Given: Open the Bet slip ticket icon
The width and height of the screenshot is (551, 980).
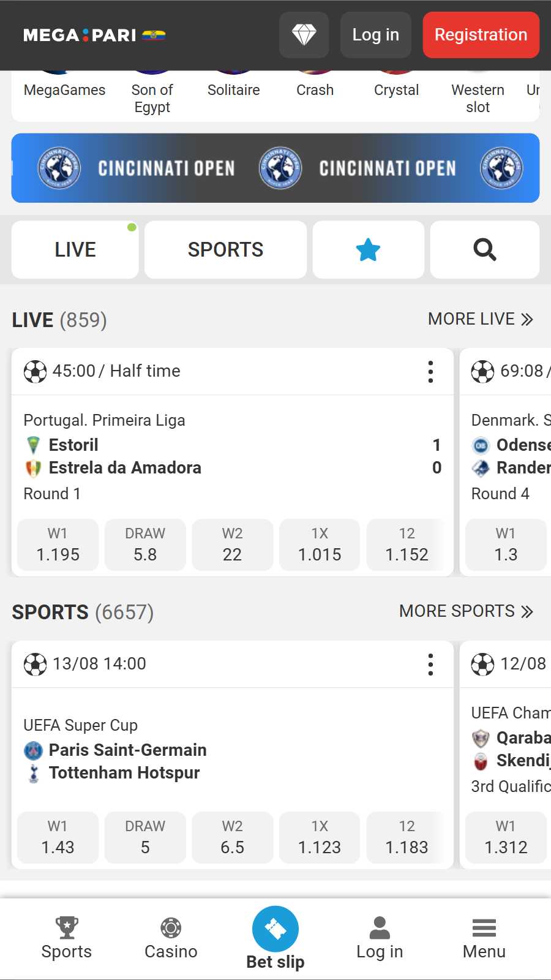Looking at the screenshot, I should 275,929.
